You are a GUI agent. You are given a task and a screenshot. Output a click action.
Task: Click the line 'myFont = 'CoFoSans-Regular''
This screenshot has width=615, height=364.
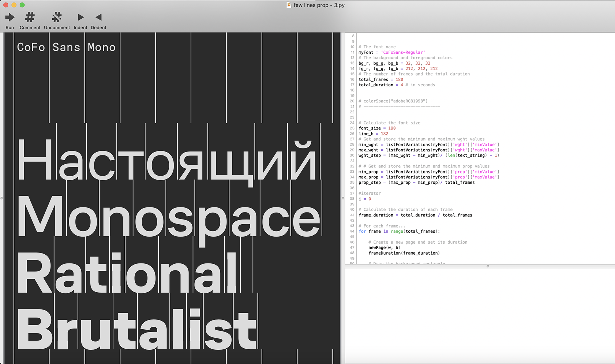(392, 52)
